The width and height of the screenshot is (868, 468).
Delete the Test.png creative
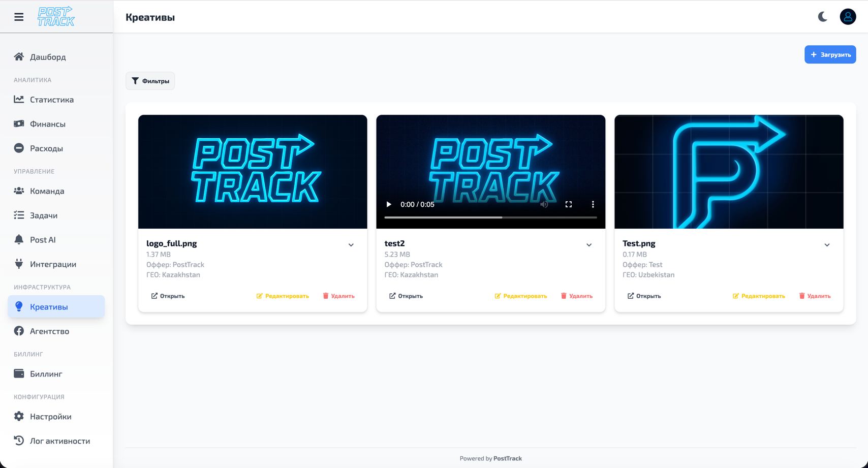click(815, 296)
